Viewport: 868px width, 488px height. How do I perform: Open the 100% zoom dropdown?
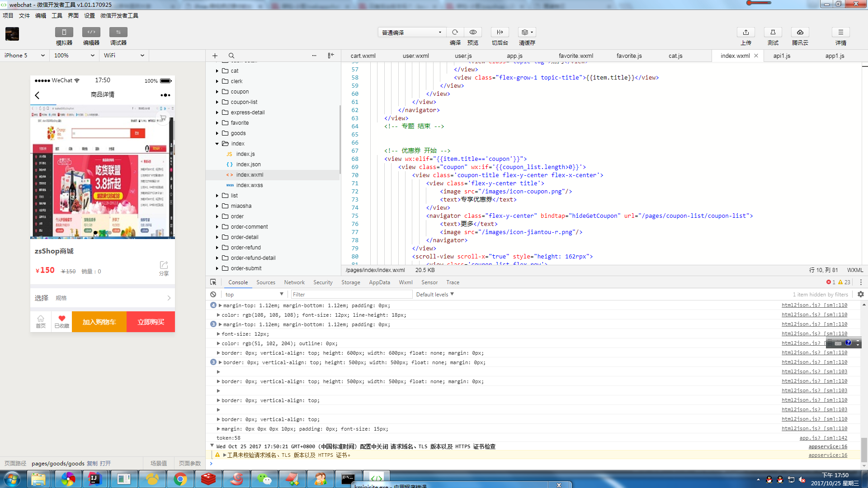coord(74,56)
